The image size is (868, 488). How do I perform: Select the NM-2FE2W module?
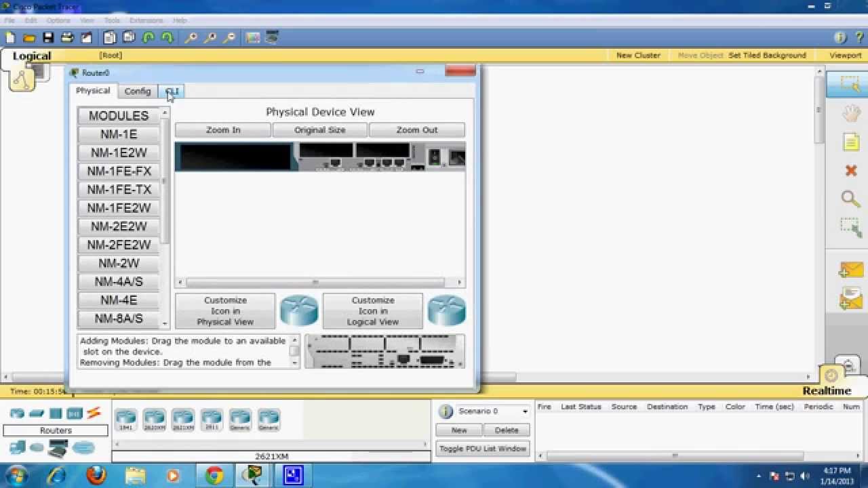119,245
